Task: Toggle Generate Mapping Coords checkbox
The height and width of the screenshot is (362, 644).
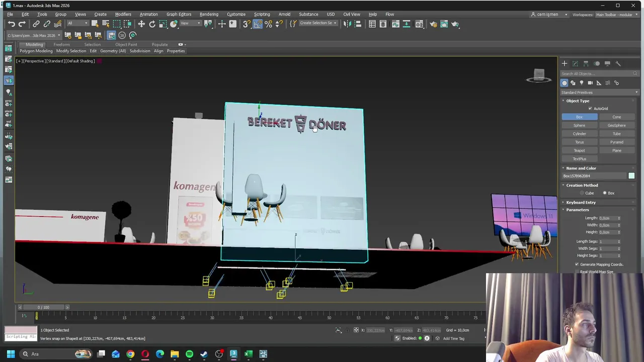Action: [577, 264]
